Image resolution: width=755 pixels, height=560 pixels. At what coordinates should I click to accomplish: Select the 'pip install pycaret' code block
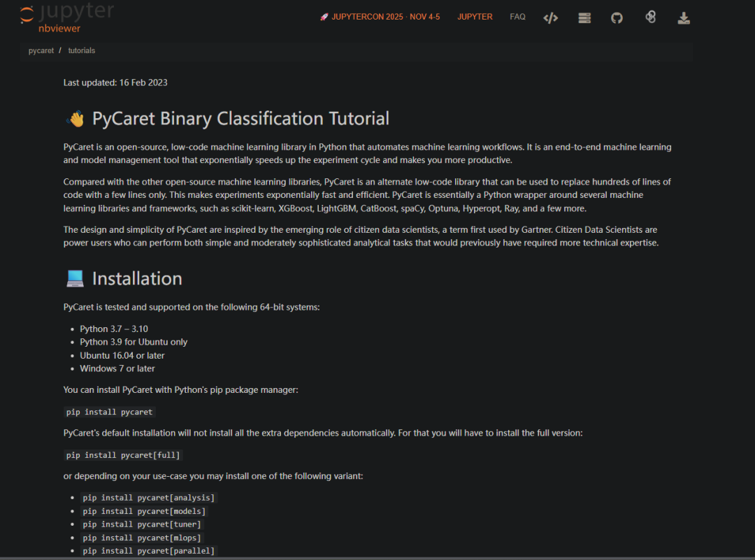(109, 412)
